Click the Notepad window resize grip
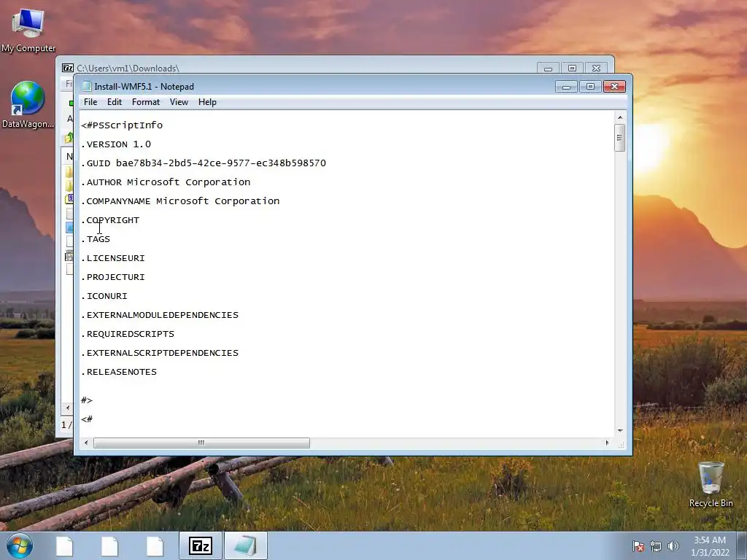The image size is (747, 560). point(621,444)
